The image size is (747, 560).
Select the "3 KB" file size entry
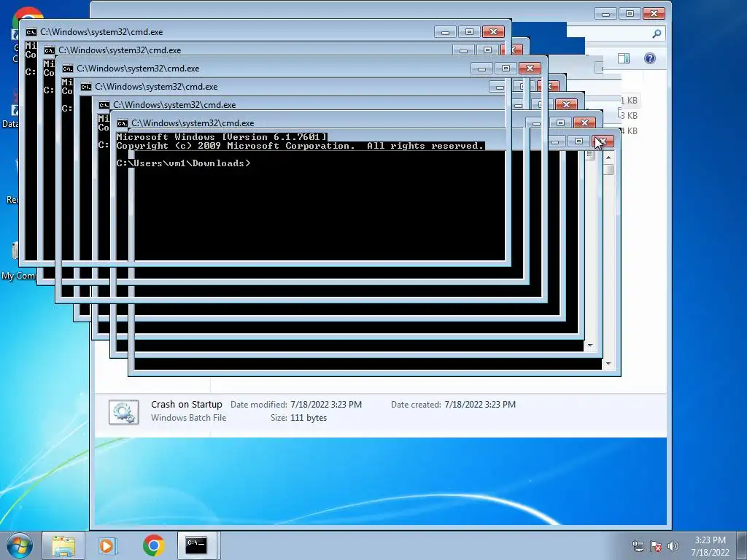coord(629,116)
